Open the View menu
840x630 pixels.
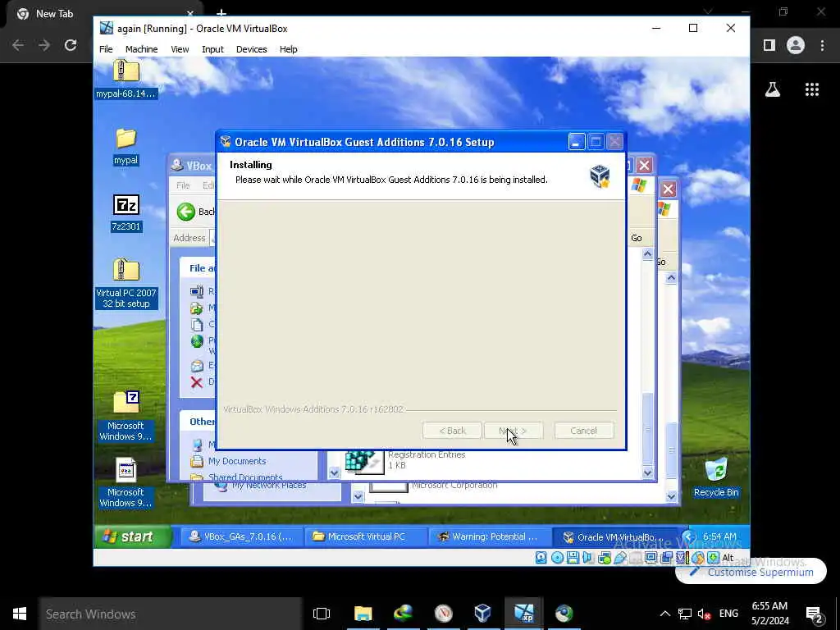[180, 49]
